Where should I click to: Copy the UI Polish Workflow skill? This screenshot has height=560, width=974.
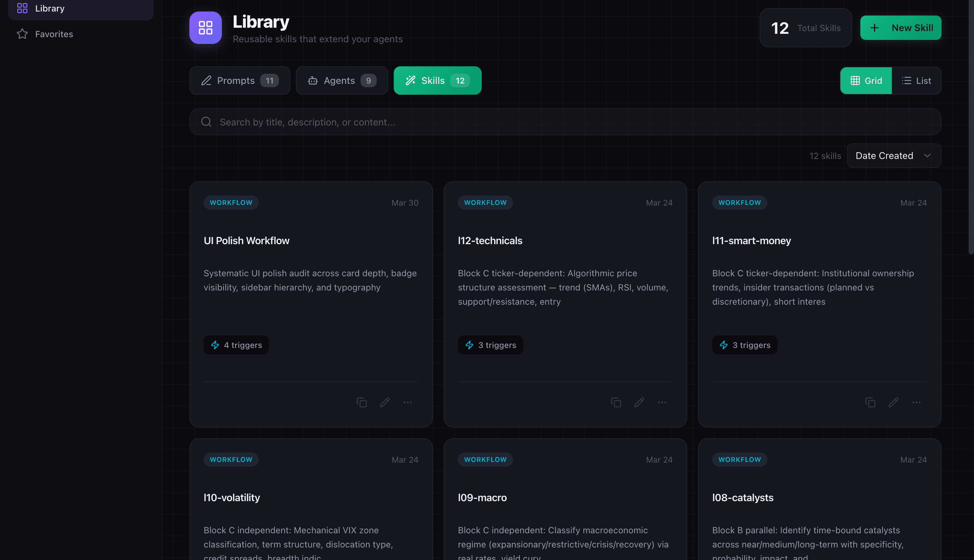click(362, 402)
